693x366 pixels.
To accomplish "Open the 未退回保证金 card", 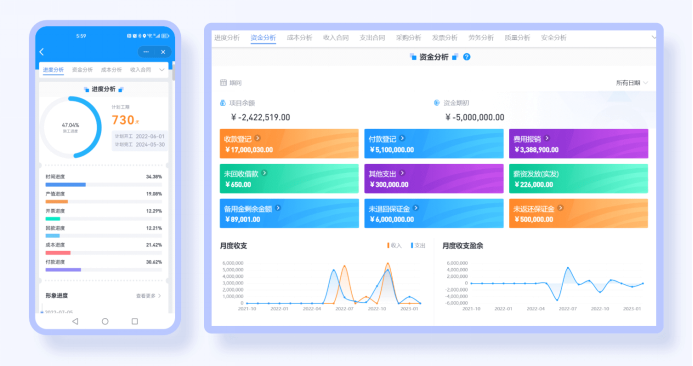I will coord(434,214).
